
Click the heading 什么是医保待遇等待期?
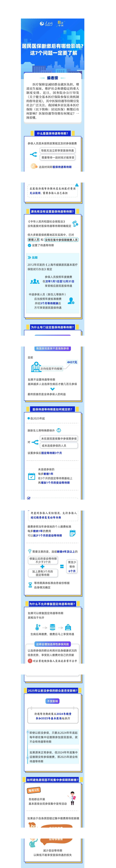pyautogui.click(x=52, y=133)
